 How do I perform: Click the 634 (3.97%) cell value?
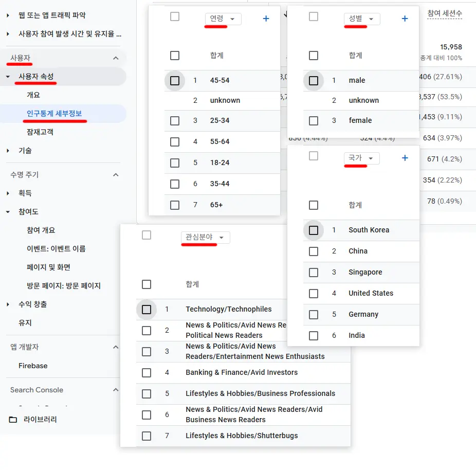442,138
